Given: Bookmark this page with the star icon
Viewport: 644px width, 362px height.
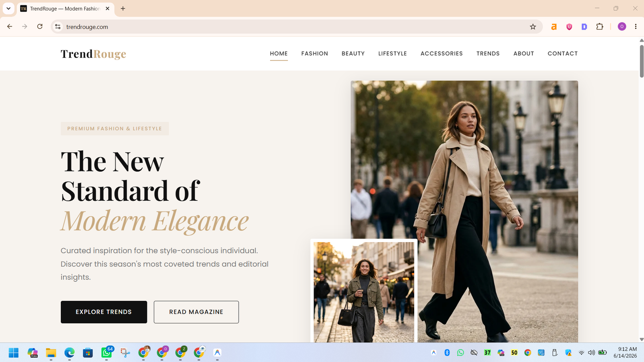Looking at the screenshot, I should [x=533, y=27].
